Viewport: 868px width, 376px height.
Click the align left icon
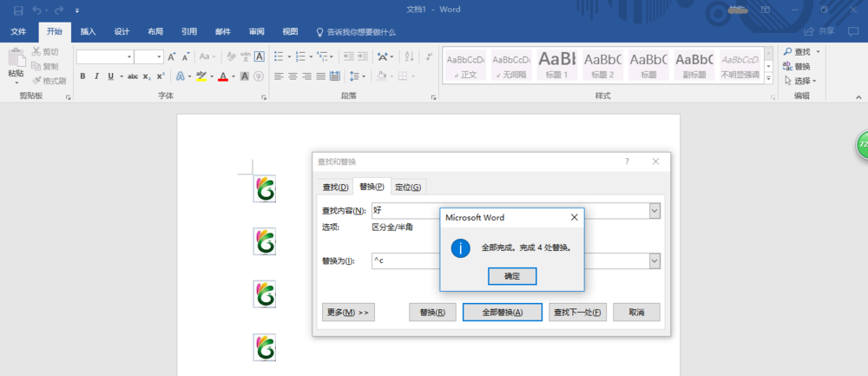[x=279, y=76]
